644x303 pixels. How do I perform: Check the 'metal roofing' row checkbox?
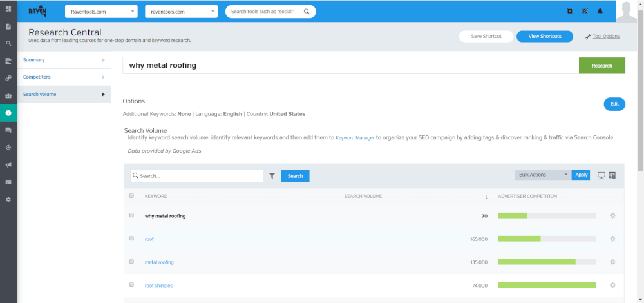[x=132, y=262]
